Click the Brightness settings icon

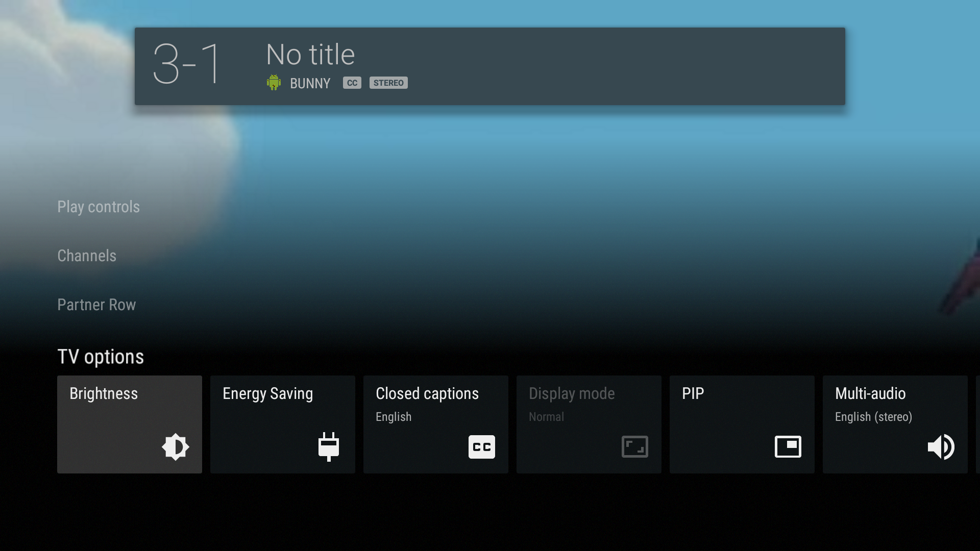click(176, 447)
